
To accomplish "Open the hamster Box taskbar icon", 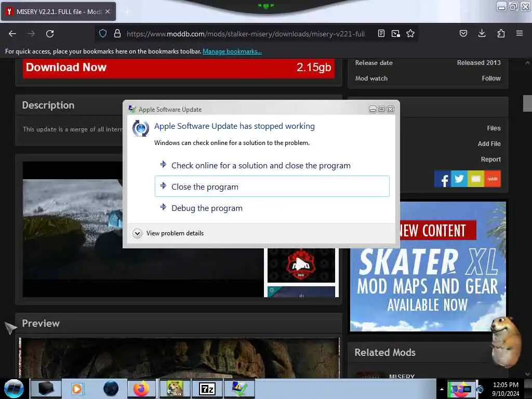I will (175, 389).
